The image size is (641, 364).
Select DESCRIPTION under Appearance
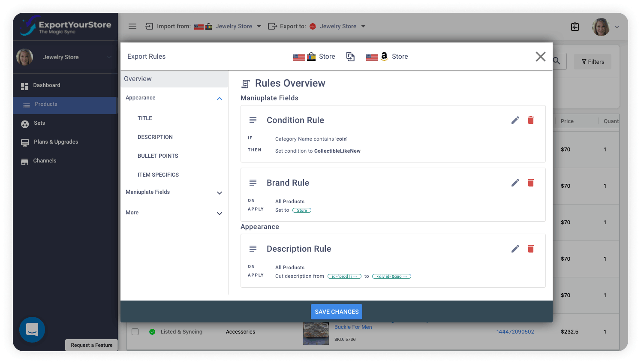pos(155,137)
